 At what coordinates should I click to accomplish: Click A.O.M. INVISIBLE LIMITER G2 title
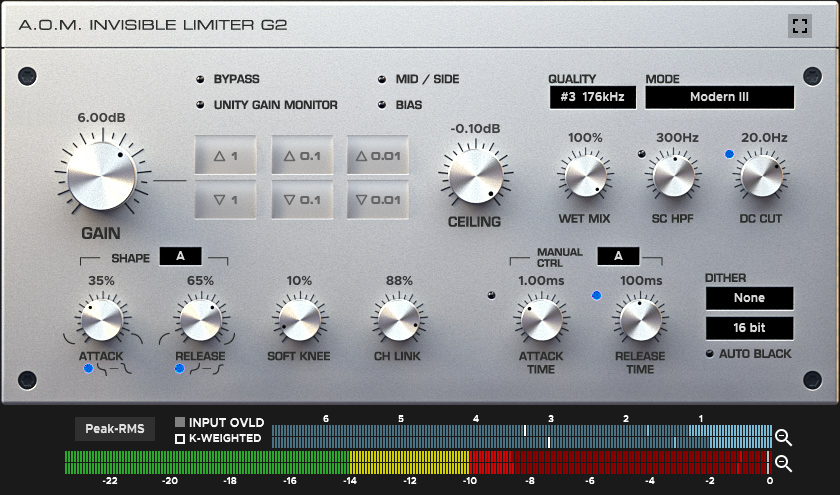153,25
